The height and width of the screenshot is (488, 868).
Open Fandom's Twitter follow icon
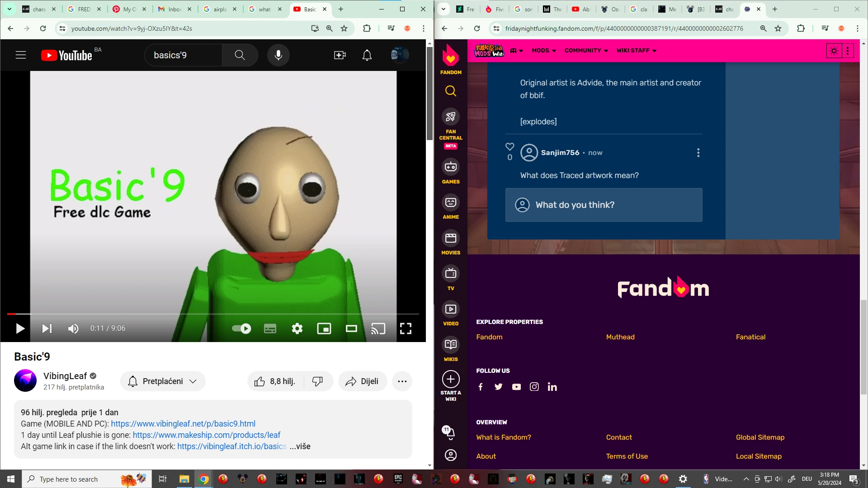click(498, 387)
